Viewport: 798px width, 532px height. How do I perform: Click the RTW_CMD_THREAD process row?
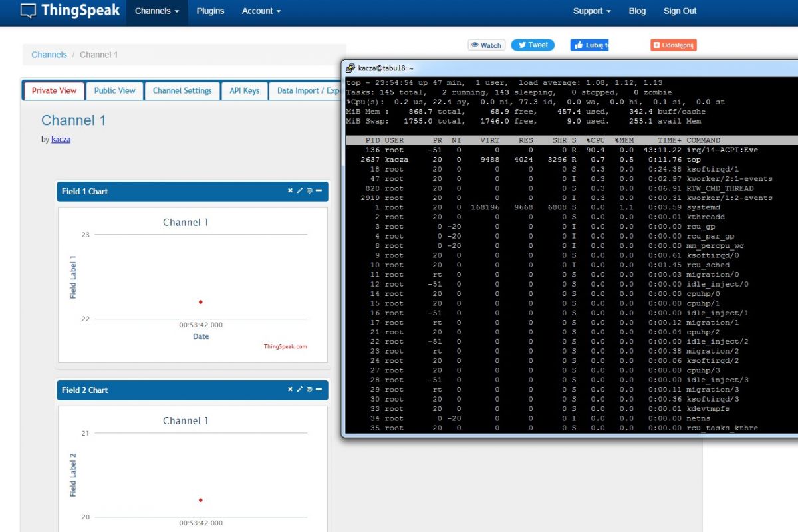click(572, 188)
